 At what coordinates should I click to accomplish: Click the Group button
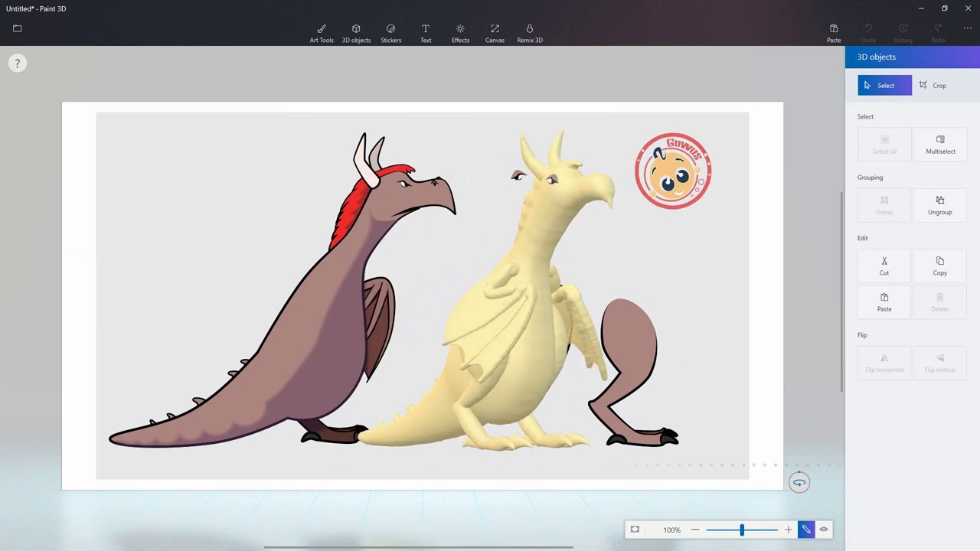coord(884,205)
